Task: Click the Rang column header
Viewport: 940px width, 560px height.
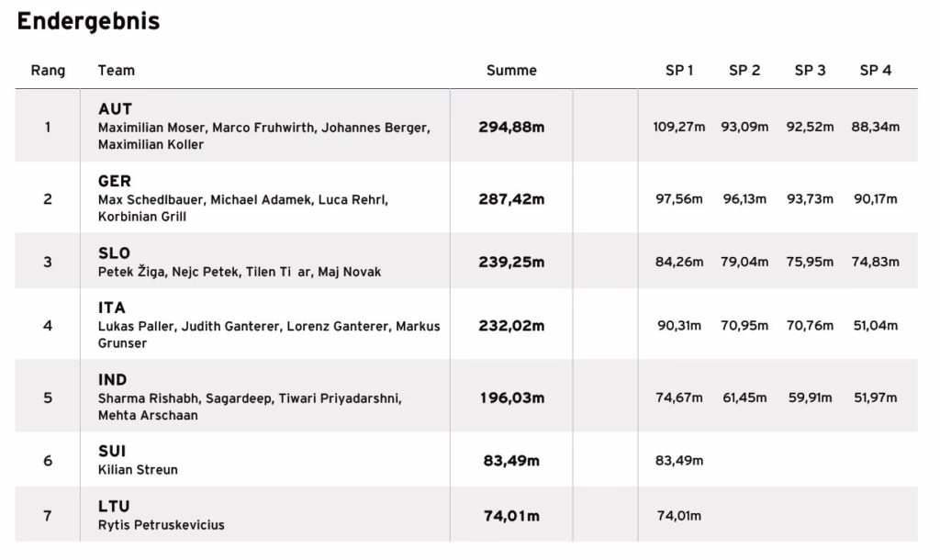Action: click(x=48, y=71)
